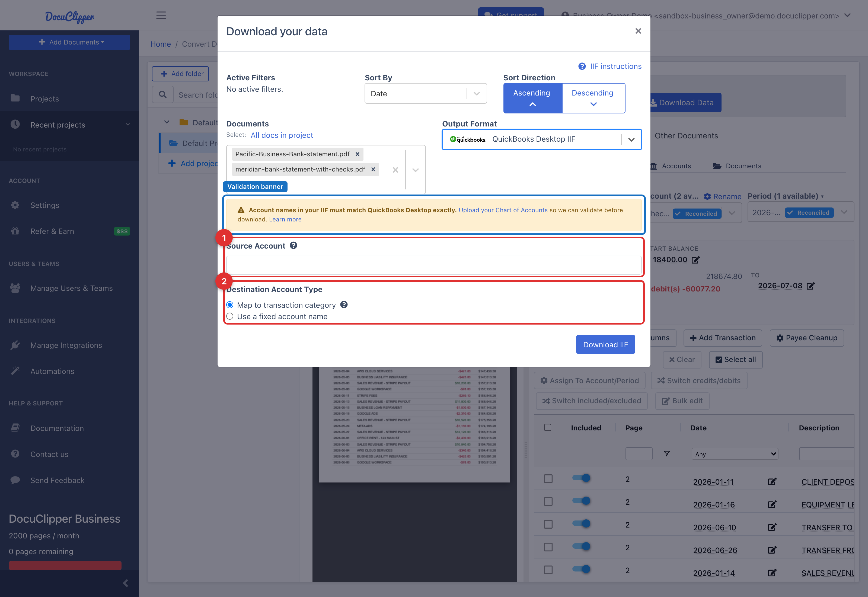Open the Sort By Date dropdown
This screenshot has width=868, height=597.
click(426, 94)
